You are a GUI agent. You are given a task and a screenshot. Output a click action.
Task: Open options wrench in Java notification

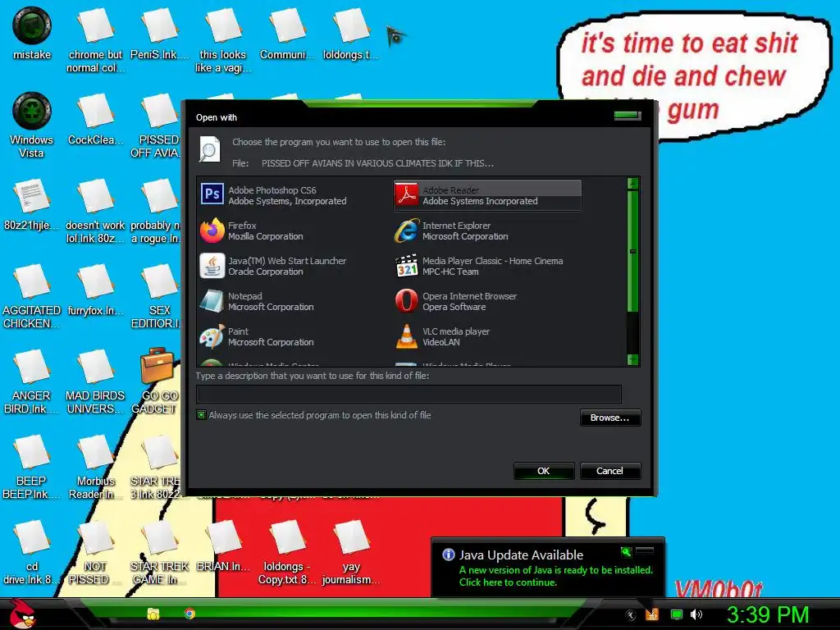pos(626,551)
